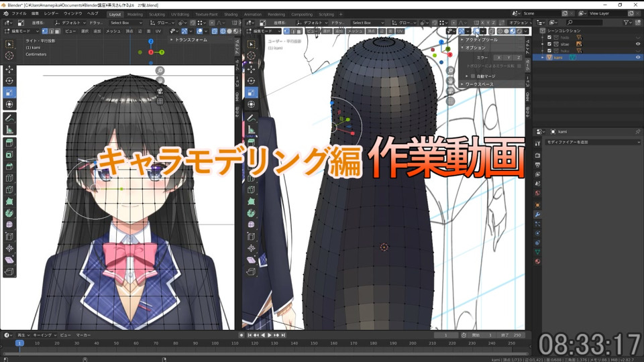Enable edge select mode in left viewport header
The image size is (644, 362).
51,32
